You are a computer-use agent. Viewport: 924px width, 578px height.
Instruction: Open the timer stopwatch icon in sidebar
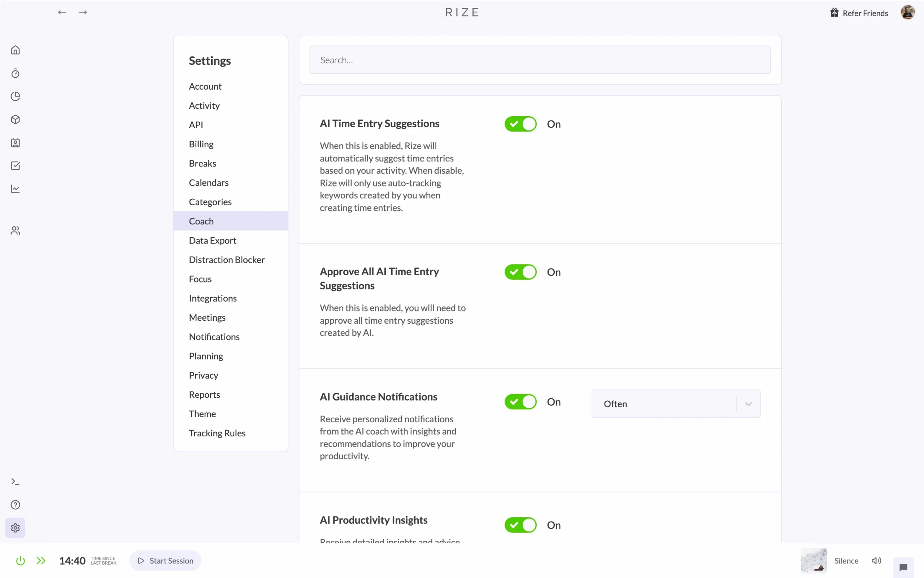click(15, 73)
